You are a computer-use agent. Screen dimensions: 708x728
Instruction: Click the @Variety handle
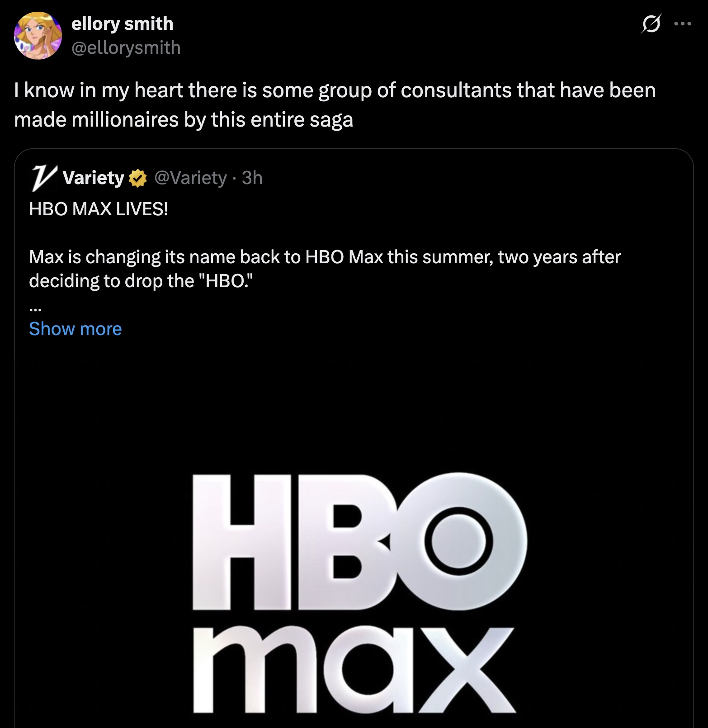click(190, 178)
